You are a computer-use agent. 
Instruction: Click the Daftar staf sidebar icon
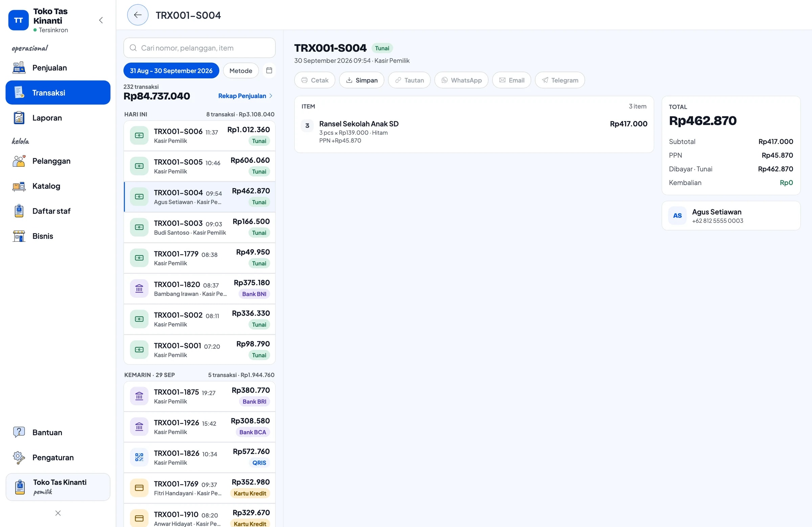click(x=19, y=211)
